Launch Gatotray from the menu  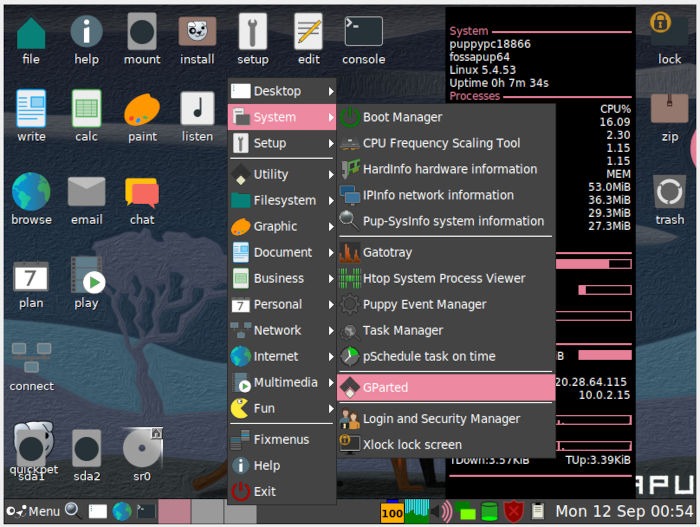point(446,252)
